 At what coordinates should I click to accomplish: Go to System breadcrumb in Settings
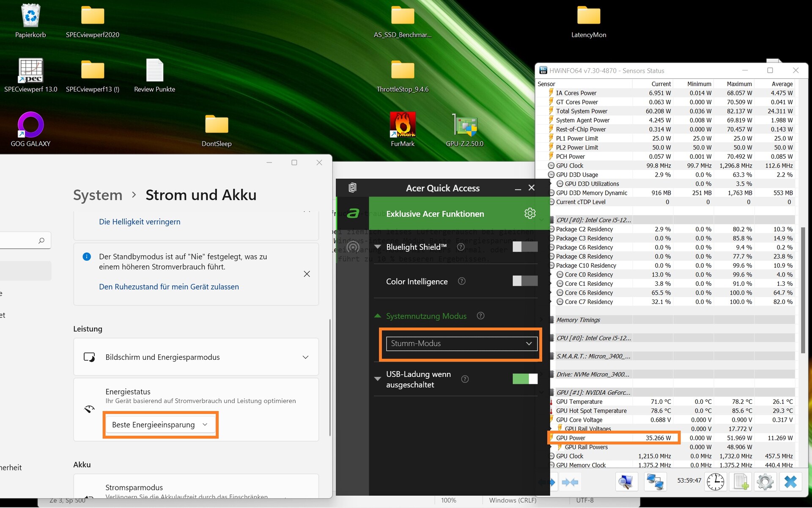tap(98, 195)
